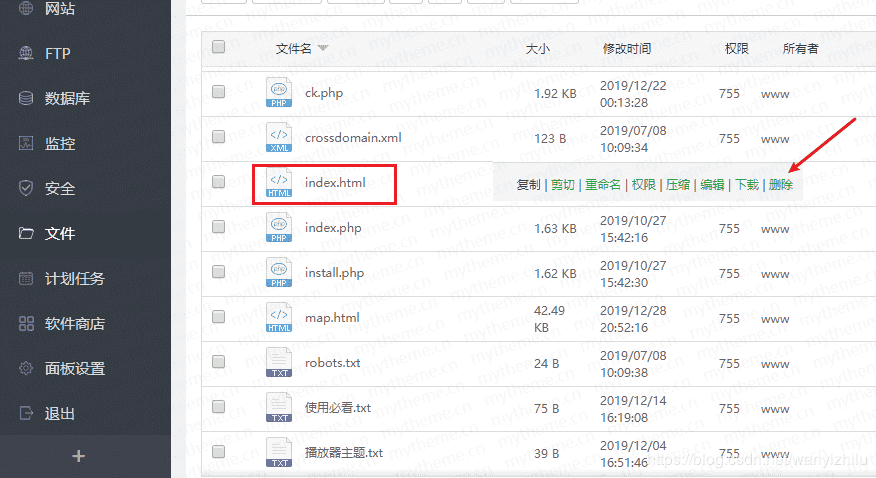Click the 42.49 KB size of map.html

(549, 319)
